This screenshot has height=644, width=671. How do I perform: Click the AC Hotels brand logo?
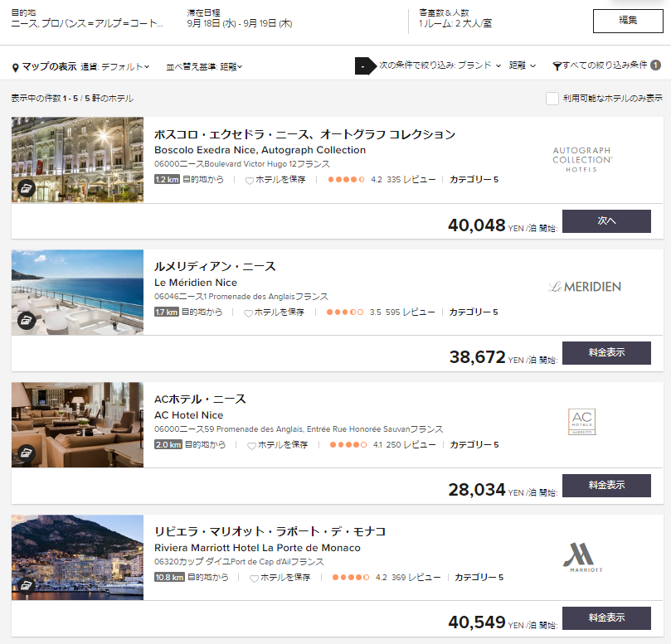(582, 422)
